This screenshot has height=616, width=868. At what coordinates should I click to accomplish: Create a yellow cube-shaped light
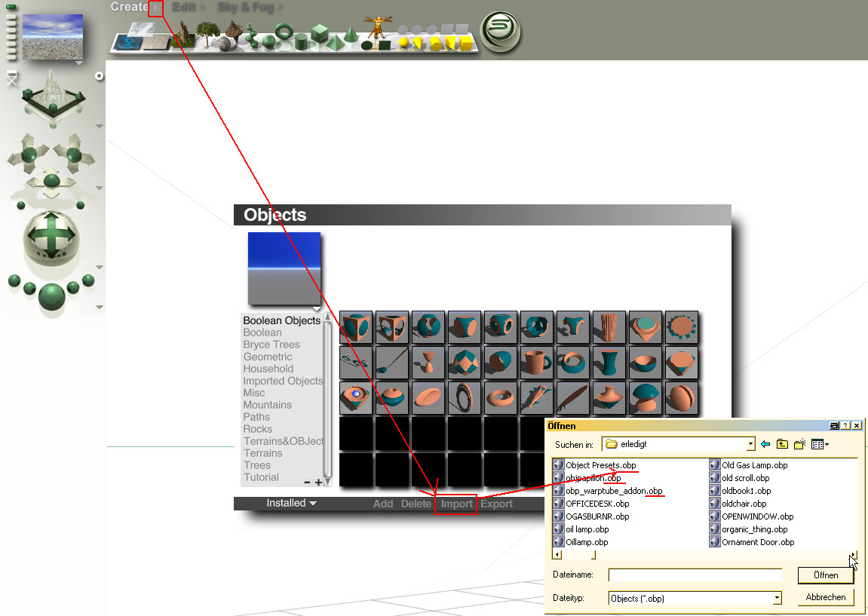(465, 43)
